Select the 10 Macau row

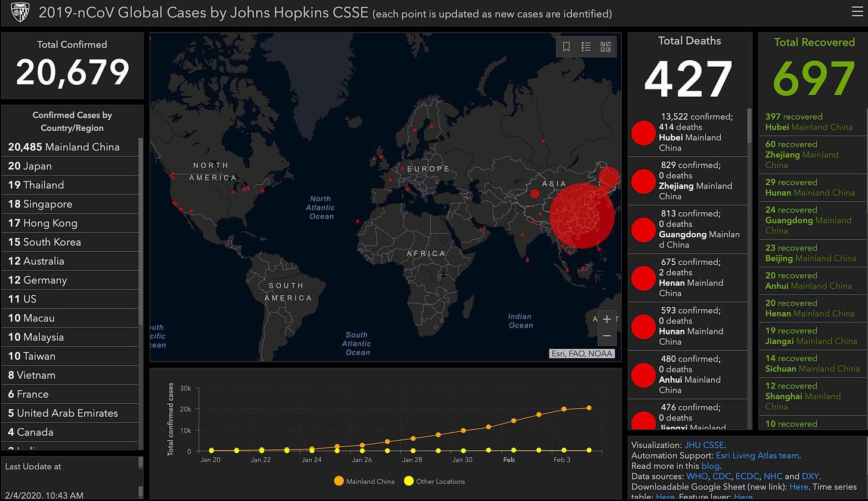(70, 318)
